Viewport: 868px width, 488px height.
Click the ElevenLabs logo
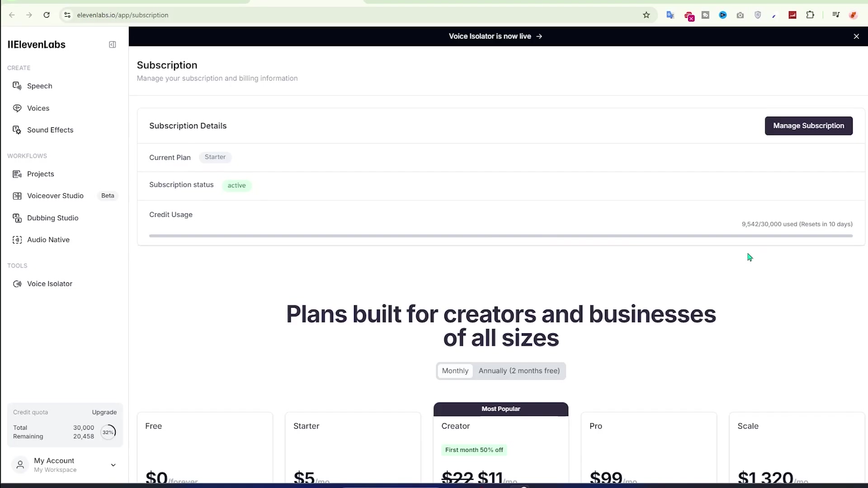(37, 44)
